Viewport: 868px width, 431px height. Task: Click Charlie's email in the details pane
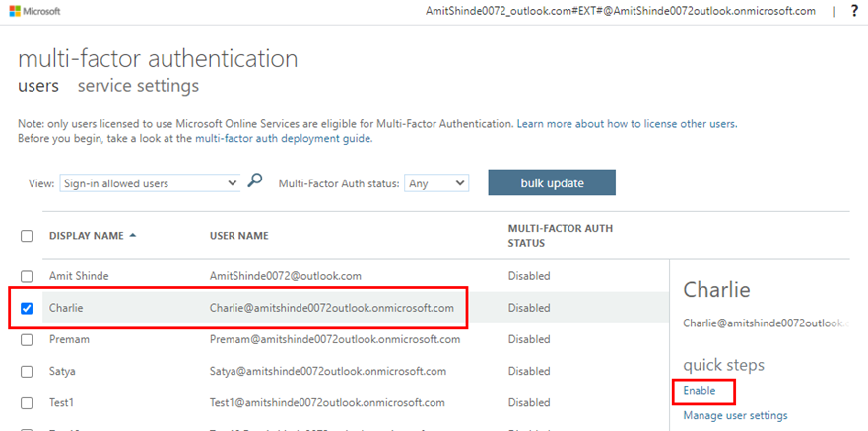point(767,323)
